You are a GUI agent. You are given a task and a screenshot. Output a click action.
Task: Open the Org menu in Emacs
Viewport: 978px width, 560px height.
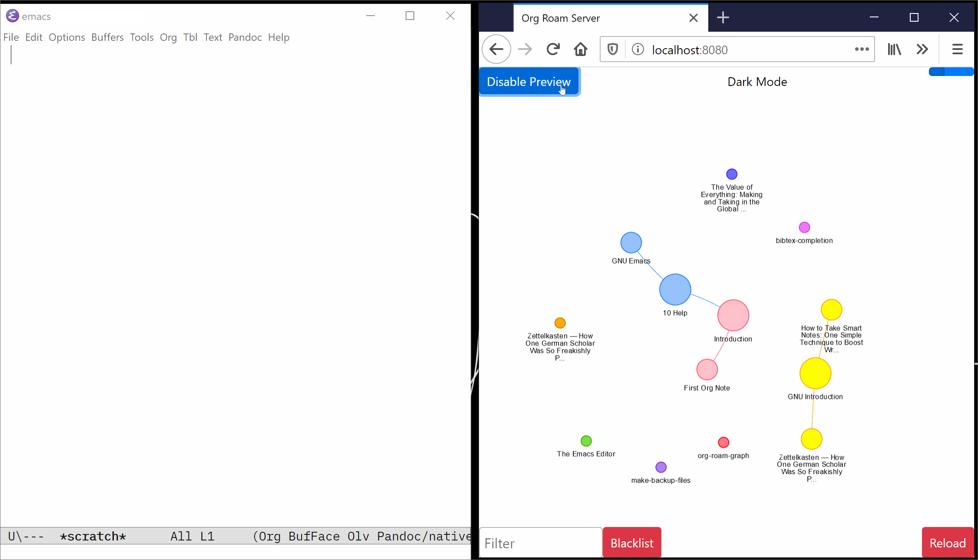click(x=168, y=37)
